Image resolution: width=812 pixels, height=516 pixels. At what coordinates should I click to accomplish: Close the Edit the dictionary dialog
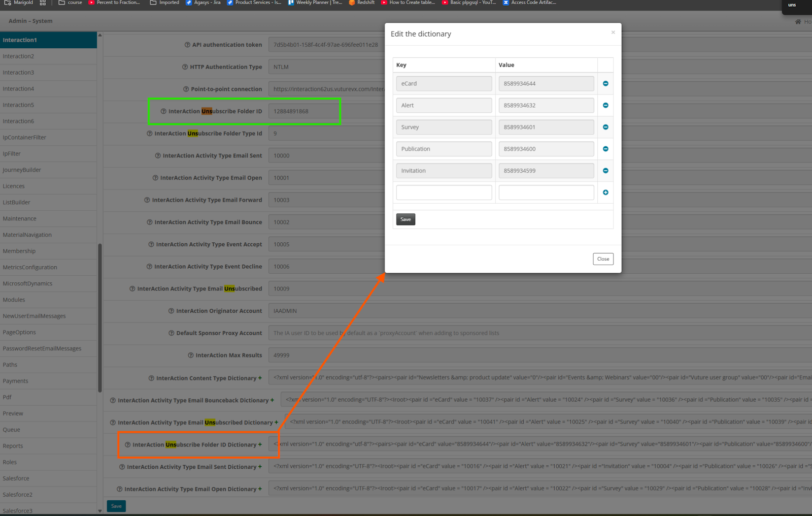(x=603, y=259)
